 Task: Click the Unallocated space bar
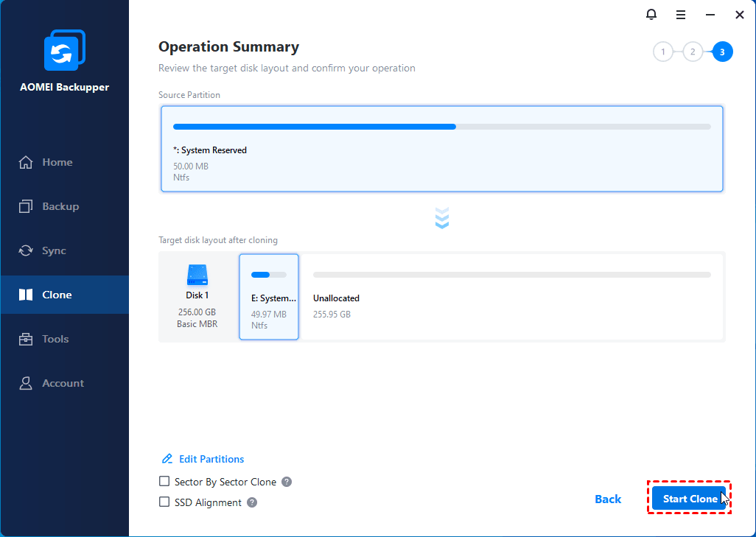coord(511,275)
